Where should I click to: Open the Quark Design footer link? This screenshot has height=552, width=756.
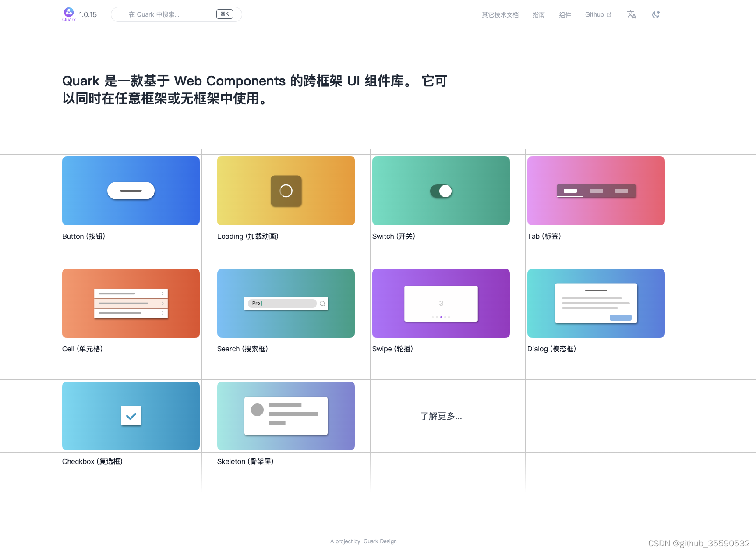380,541
